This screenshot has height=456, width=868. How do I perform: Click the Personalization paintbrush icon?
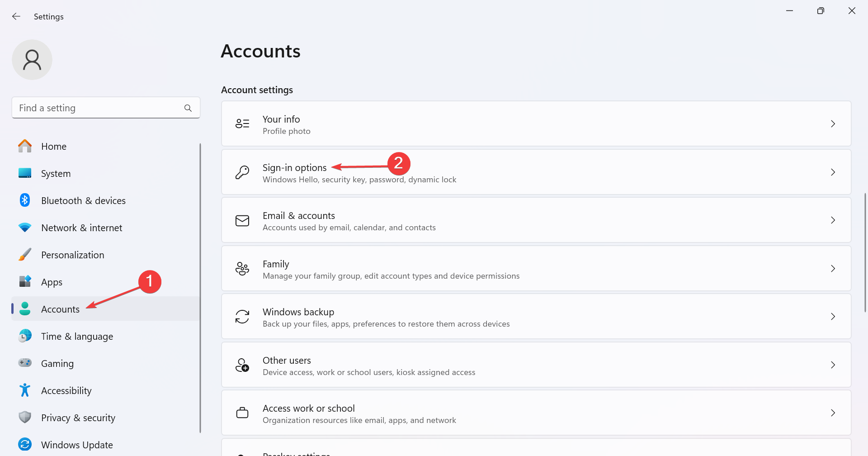(25, 255)
